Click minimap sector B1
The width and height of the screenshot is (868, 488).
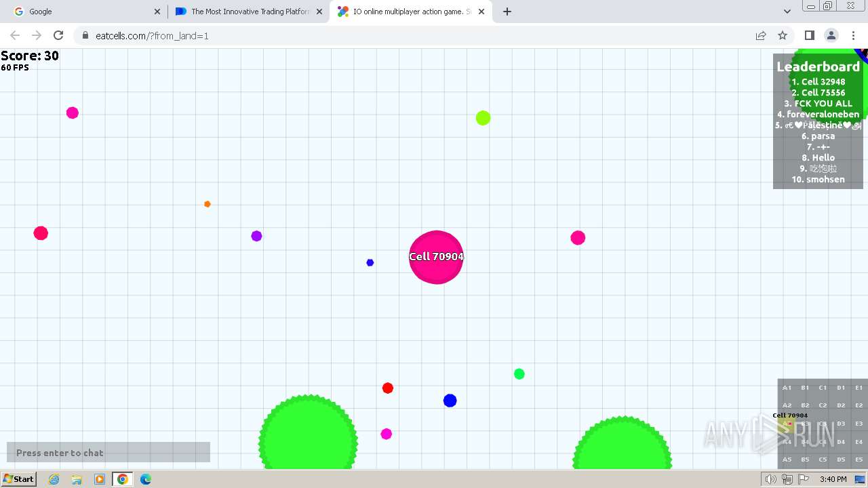[805, 388]
